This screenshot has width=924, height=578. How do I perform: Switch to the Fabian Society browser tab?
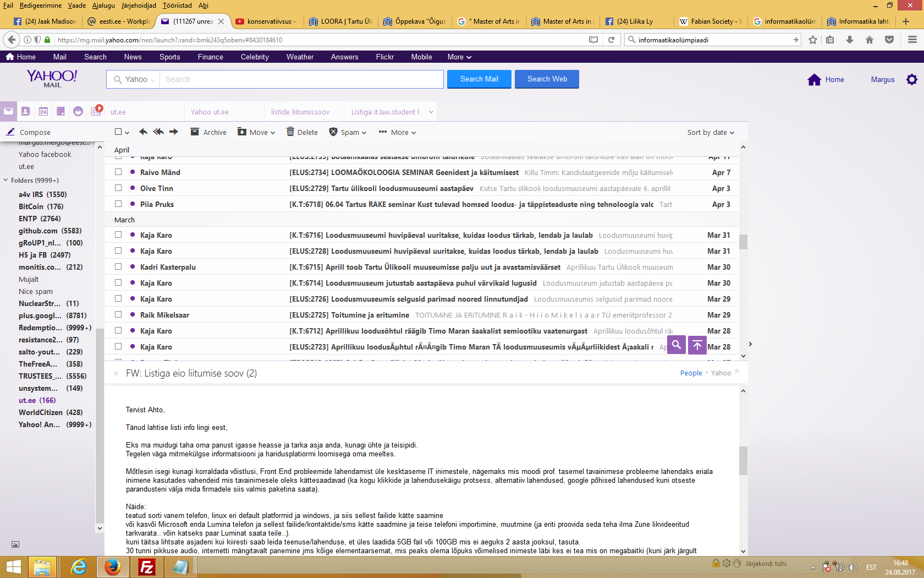(711, 21)
